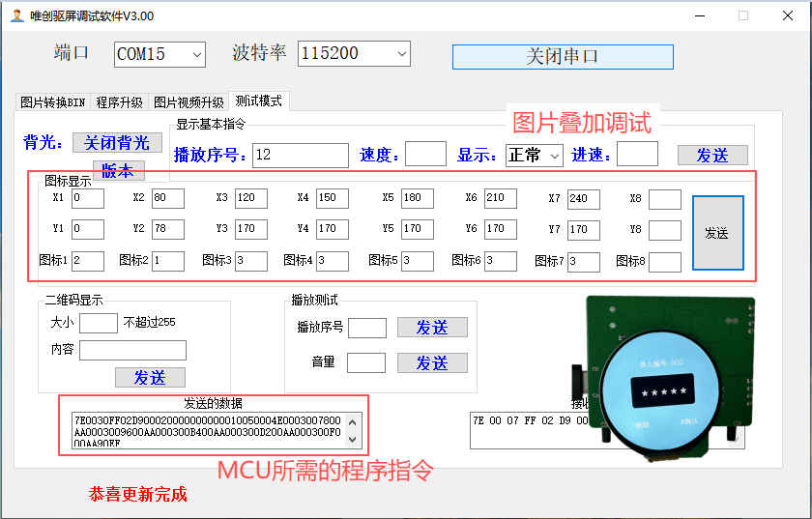The height and width of the screenshot is (519, 812).
Task: Send the QR code with 发送 button
Action: coord(149,377)
